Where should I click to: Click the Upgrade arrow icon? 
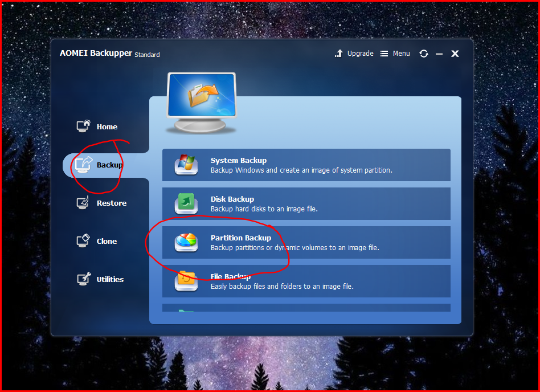pyautogui.click(x=339, y=54)
